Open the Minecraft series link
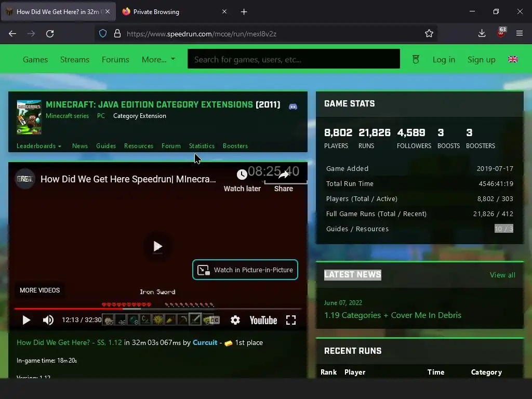Image resolution: width=532 pixels, height=399 pixels. click(67, 116)
